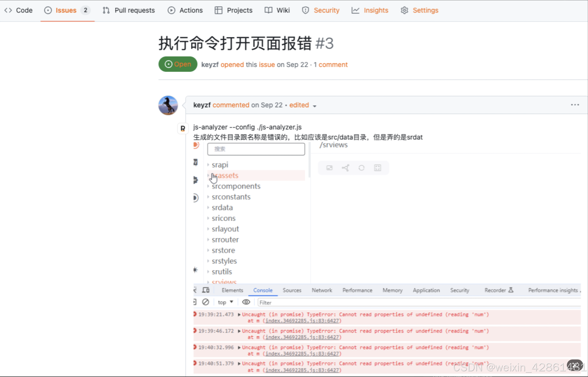Screen dimensions: 588x377
Task: Expand the srdata folder
Action: coord(208,207)
